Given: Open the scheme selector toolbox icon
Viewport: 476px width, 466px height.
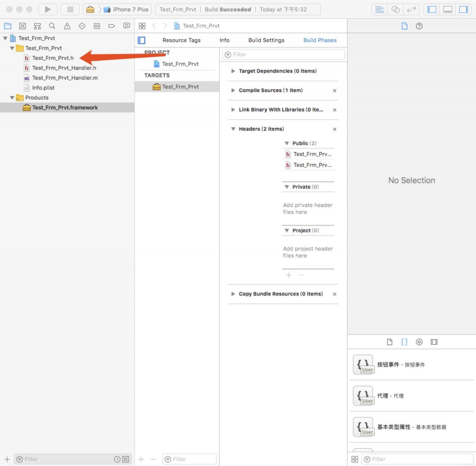Looking at the screenshot, I should point(90,10).
